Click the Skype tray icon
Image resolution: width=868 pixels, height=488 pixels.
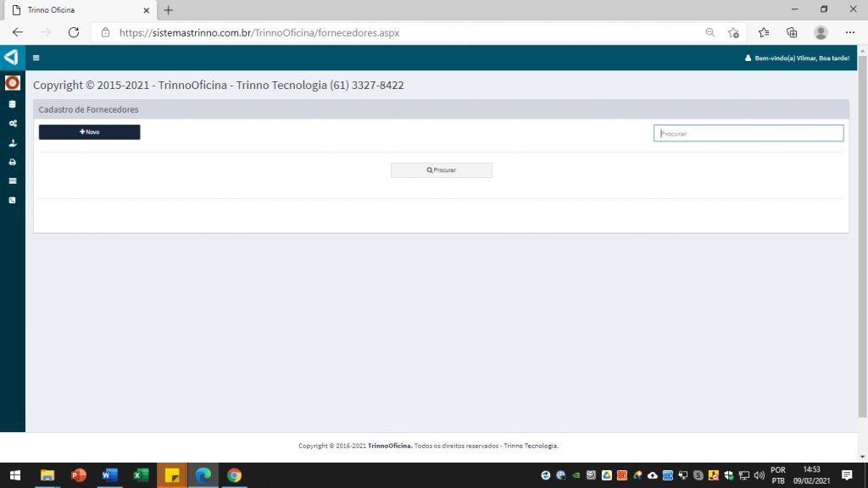698,475
